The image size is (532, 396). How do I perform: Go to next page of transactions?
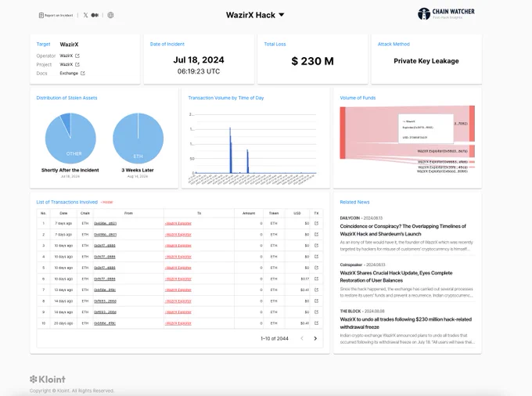315,338
